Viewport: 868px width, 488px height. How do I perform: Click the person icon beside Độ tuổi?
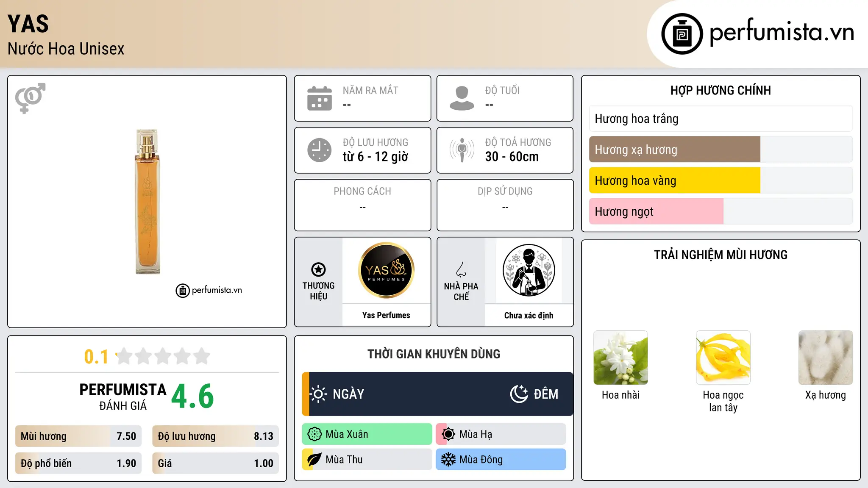462,98
